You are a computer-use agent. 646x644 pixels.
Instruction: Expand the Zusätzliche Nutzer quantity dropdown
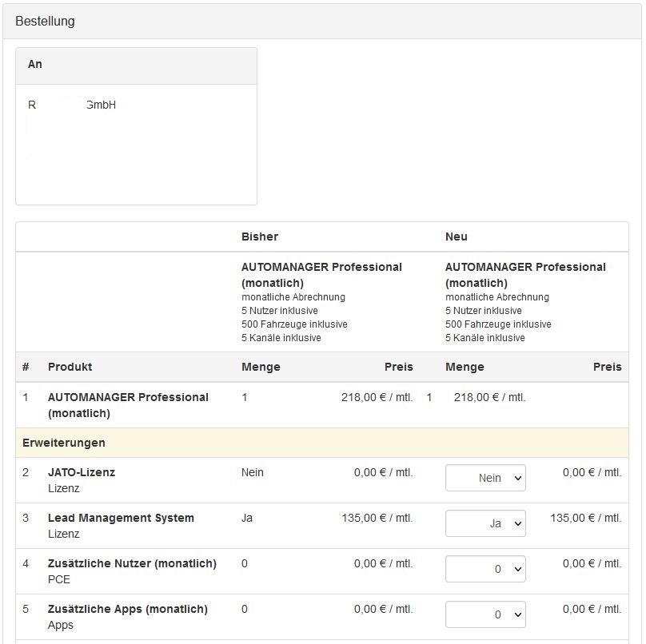pyautogui.click(x=485, y=569)
